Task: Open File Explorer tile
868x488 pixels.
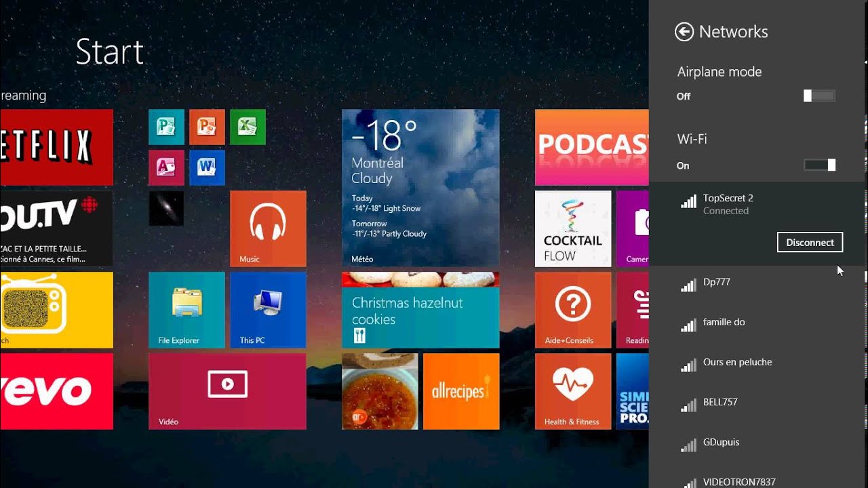Action: (x=186, y=310)
